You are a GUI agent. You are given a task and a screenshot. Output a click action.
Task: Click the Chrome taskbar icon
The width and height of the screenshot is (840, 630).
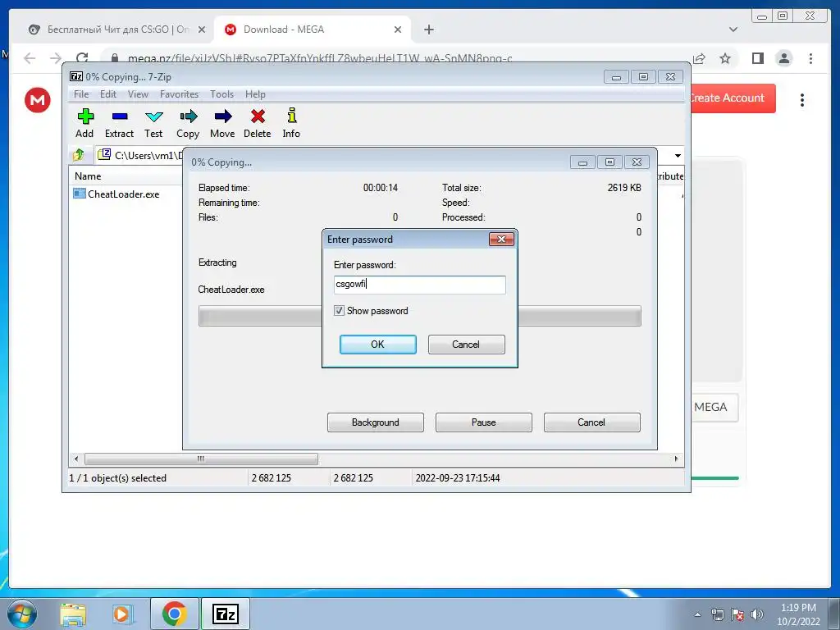pyautogui.click(x=174, y=614)
